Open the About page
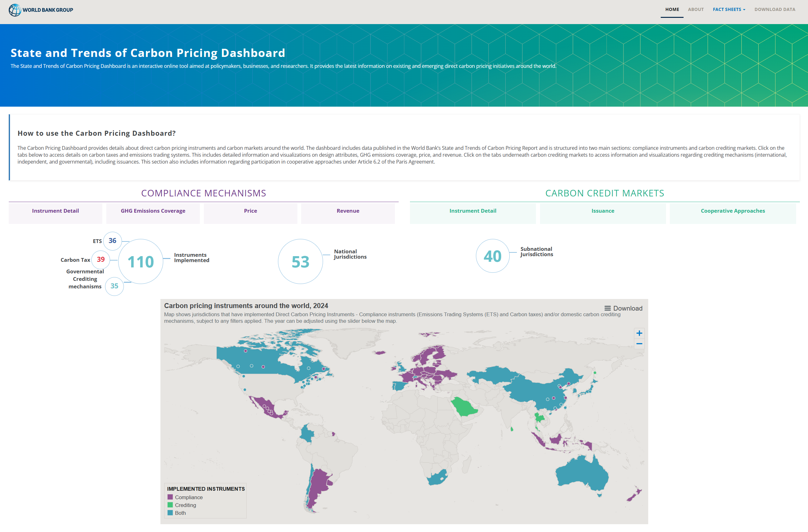The image size is (808, 532). [x=696, y=9]
